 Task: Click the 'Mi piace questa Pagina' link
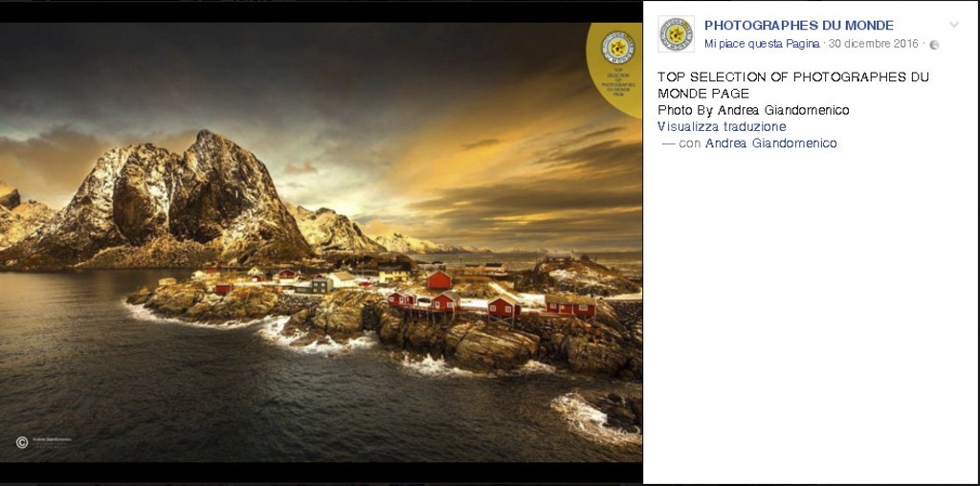[761, 44]
